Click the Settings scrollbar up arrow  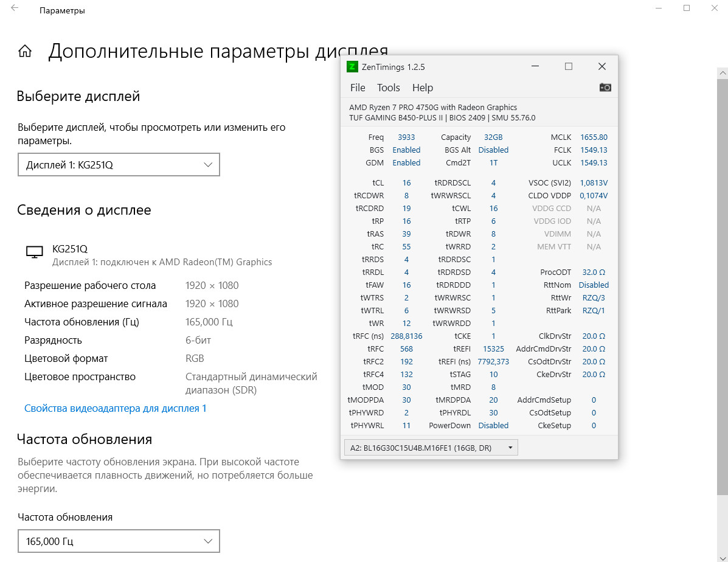point(723,73)
